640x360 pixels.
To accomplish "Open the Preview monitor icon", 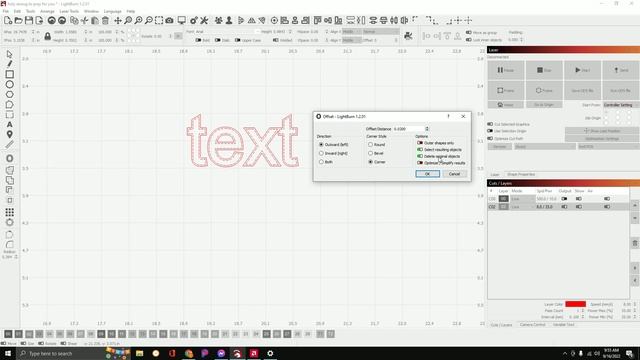I will pyautogui.click(x=182, y=20).
